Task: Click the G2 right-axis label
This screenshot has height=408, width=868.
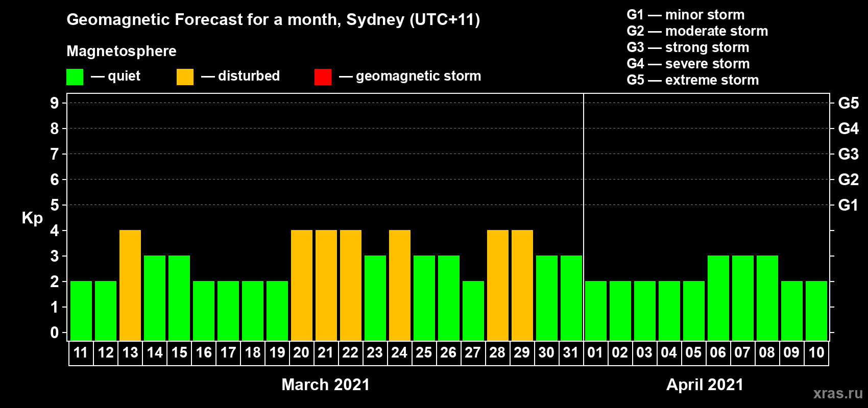Action: point(849,180)
